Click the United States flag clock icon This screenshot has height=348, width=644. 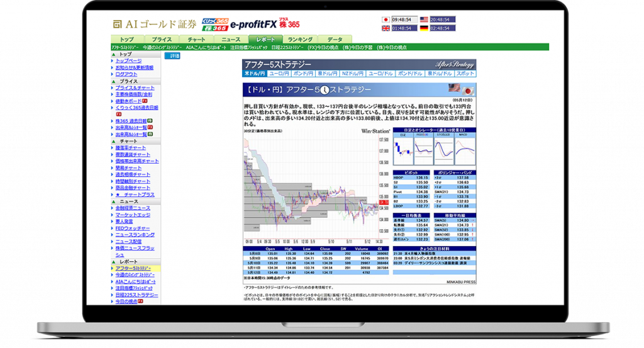pos(424,20)
